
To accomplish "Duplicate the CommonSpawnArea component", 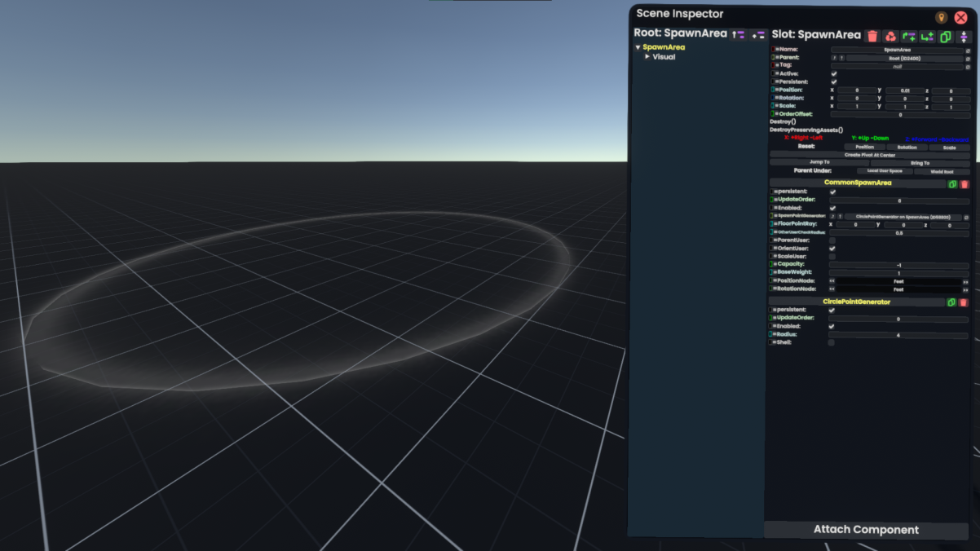I will [x=951, y=184].
